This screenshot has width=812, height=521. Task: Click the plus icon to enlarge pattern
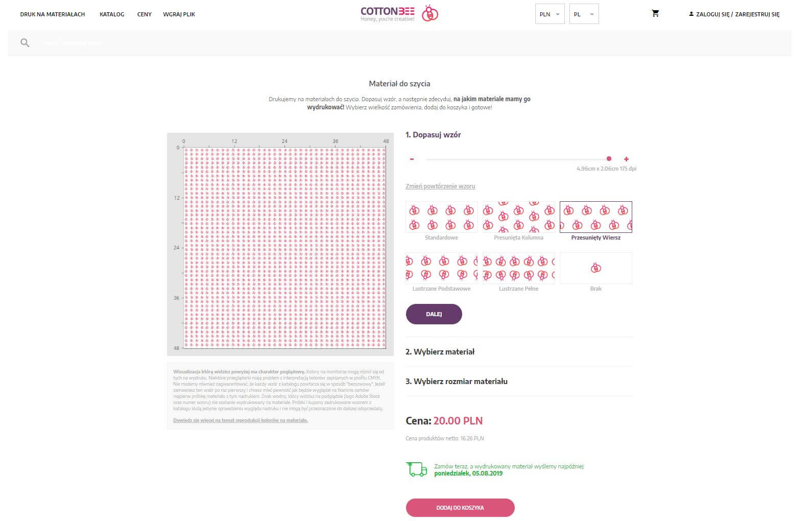click(x=626, y=159)
